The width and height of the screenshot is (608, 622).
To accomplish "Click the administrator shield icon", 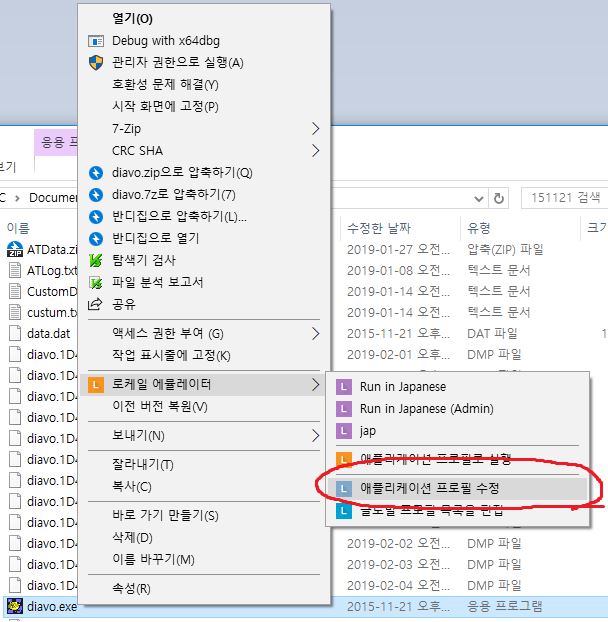I will [96, 63].
